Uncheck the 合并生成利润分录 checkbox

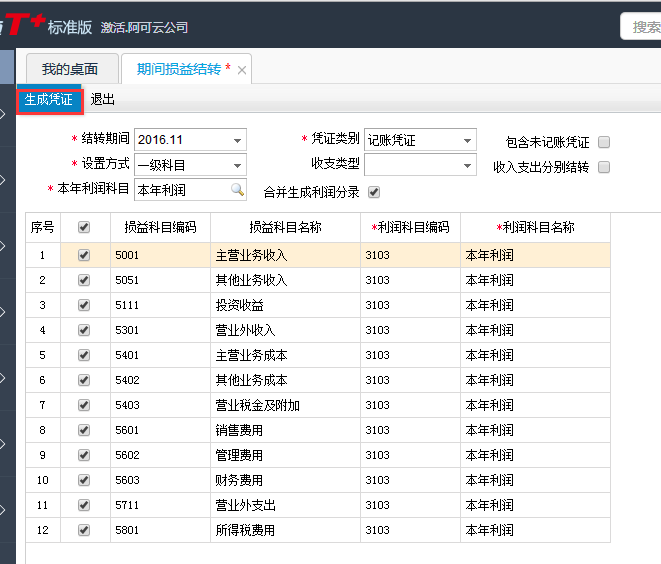[x=374, y=191]
